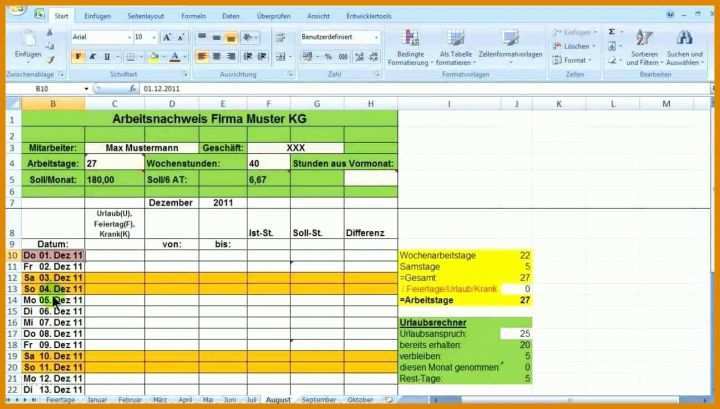Open the Ansicht ribbon tab
This screenshot has height=409, width=720.
tap(318, 16)
